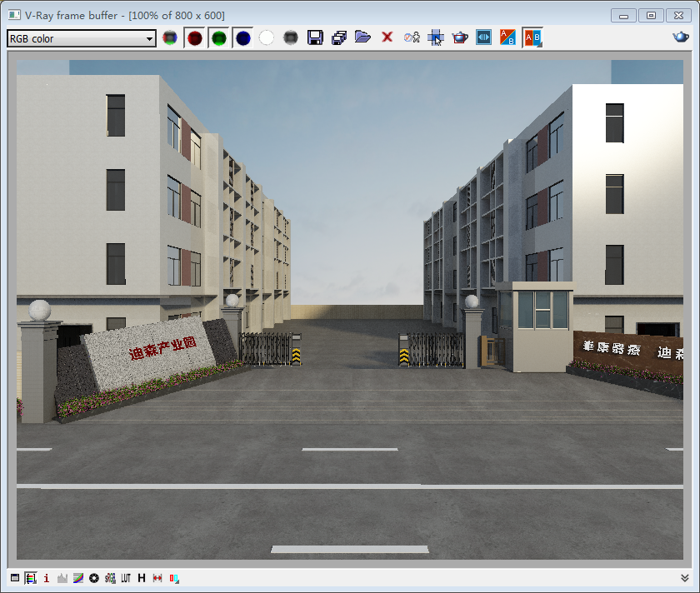Save the rendered image
Image resolution: width=700 pixels, height=593 pixels.
[315, 37]
